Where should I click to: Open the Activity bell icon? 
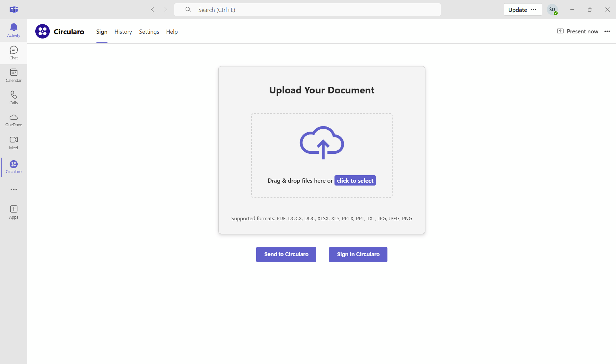(13, 30)
